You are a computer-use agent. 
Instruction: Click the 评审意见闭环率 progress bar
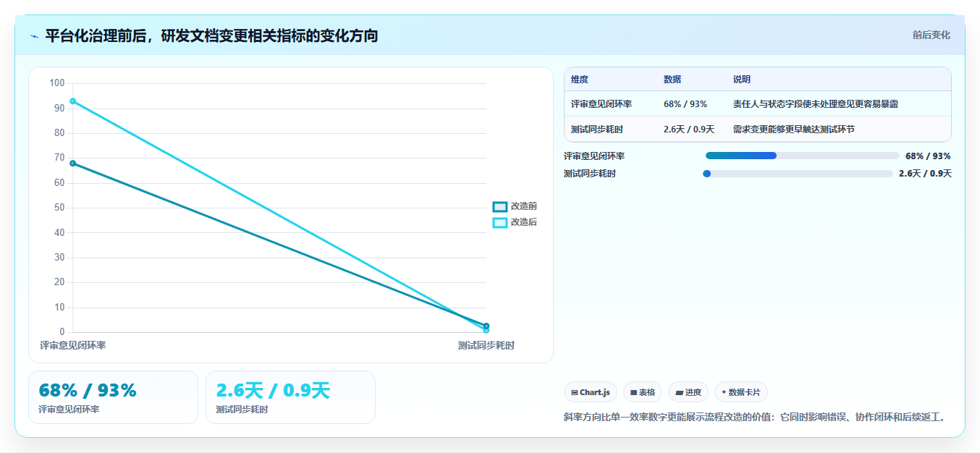802,156
